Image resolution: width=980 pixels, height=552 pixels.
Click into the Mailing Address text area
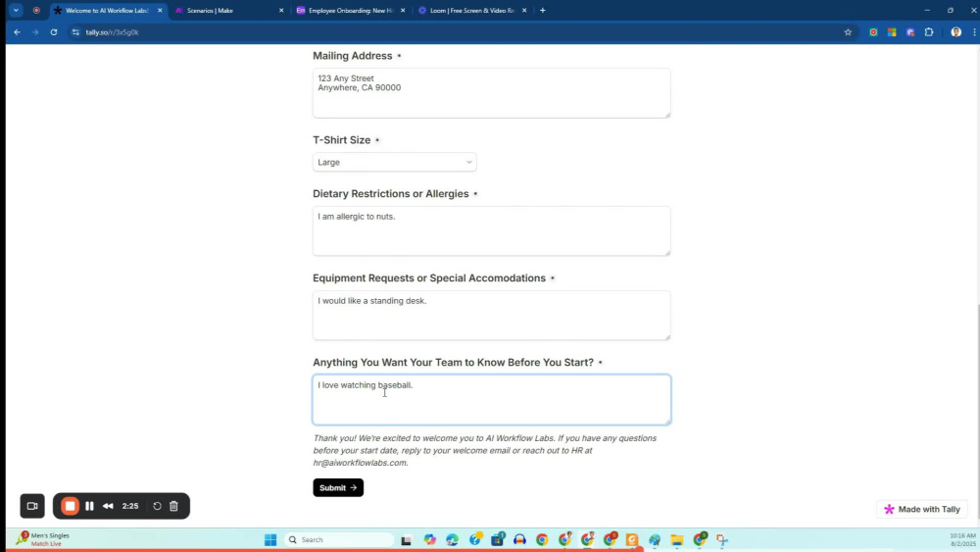(491, 93)
